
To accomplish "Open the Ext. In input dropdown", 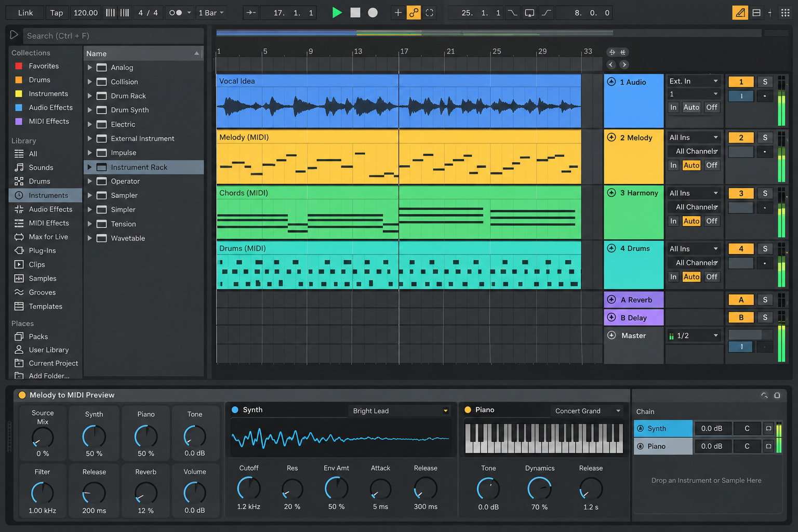I will [694, 81].
